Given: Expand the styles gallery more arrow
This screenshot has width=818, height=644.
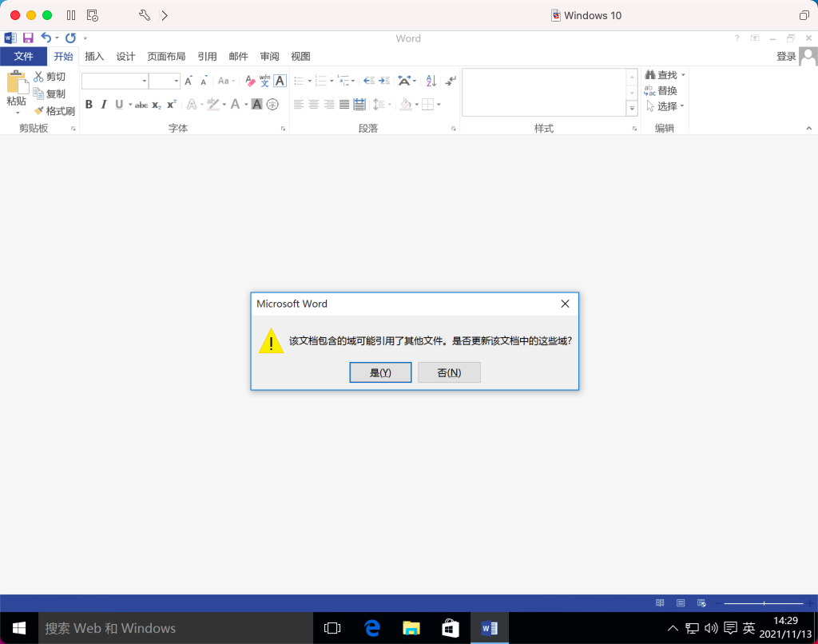Looking at the screenshot, I should 632,109.
